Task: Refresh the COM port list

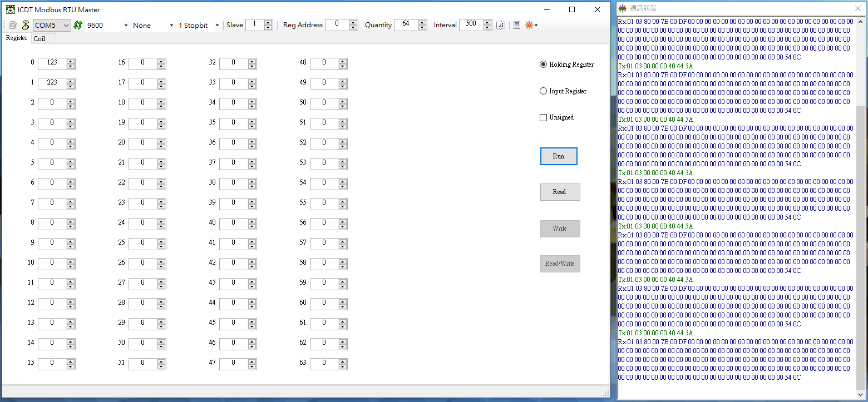Action: 78,25
